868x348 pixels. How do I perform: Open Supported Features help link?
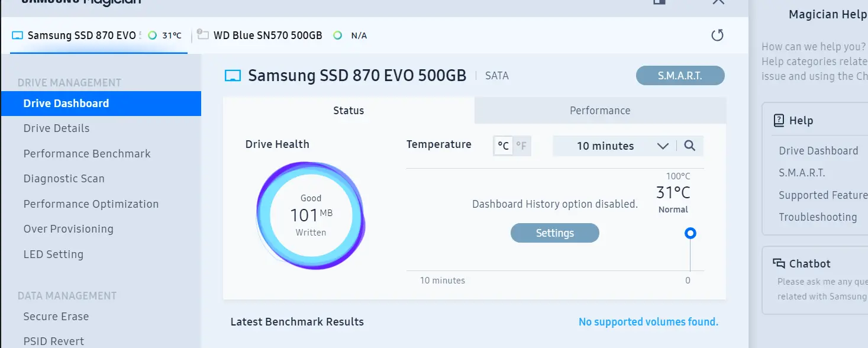[x=823, y=195]
